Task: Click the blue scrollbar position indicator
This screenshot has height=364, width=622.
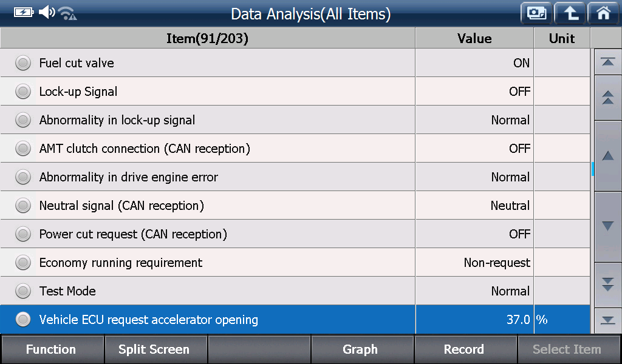Action: click(593, 169)
